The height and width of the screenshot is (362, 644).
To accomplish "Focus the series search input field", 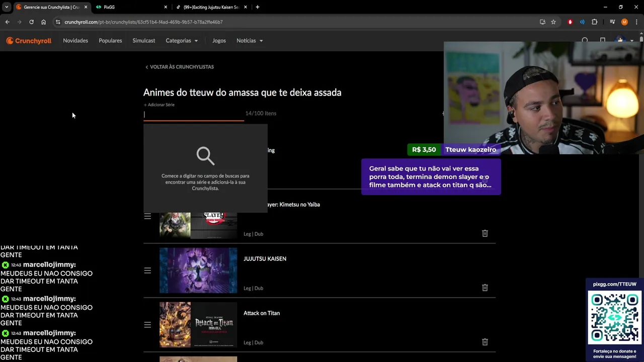I will point(194,115).
